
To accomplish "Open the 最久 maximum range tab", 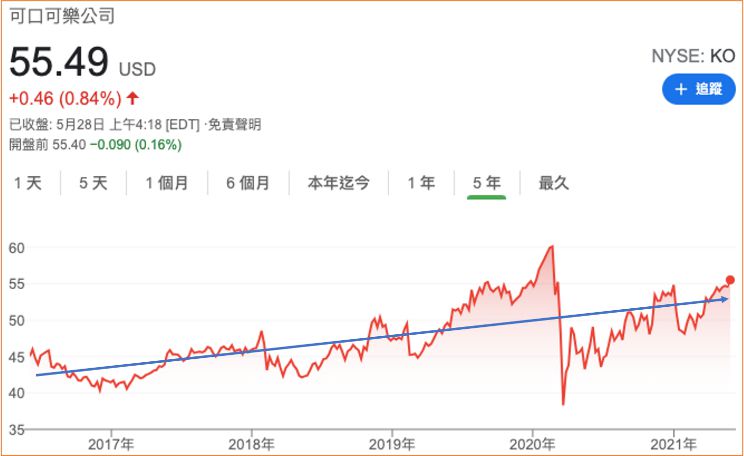I will (554, 183).
